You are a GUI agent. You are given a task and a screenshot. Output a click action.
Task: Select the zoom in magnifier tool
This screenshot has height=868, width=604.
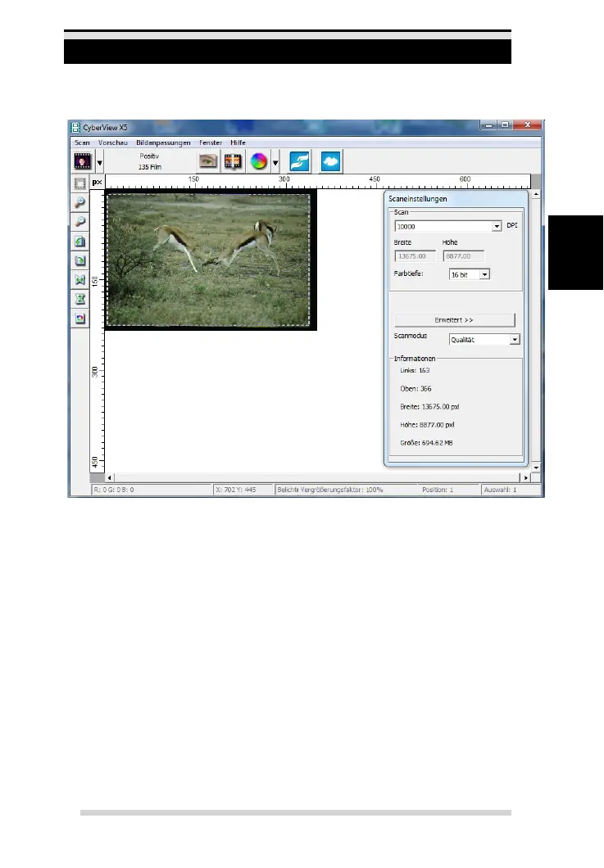click(80, 203)
